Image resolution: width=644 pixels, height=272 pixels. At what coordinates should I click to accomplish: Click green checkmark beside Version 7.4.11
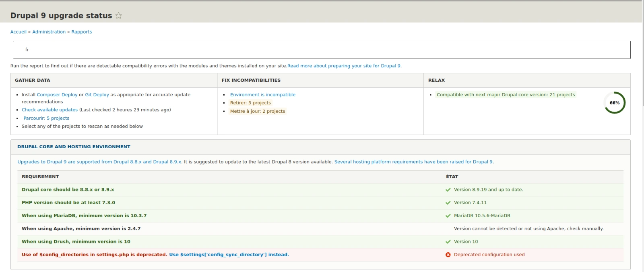(x=448, y=203)
